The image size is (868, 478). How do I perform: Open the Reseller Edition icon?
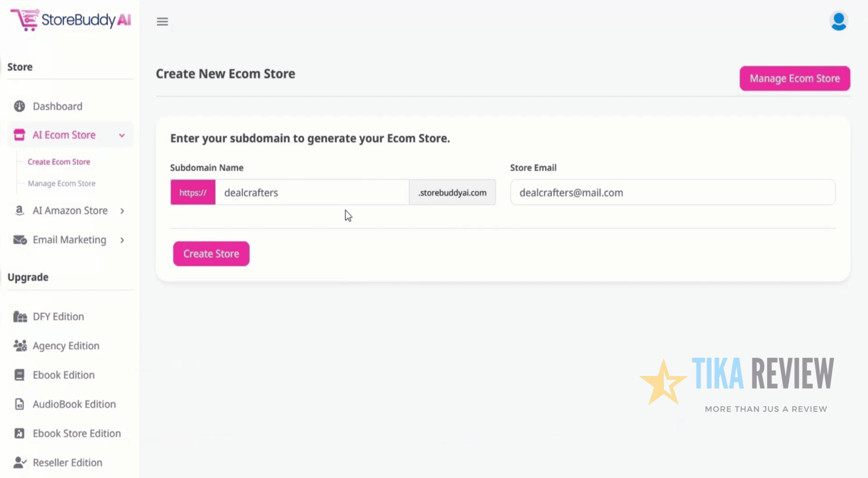coord(19,462)
